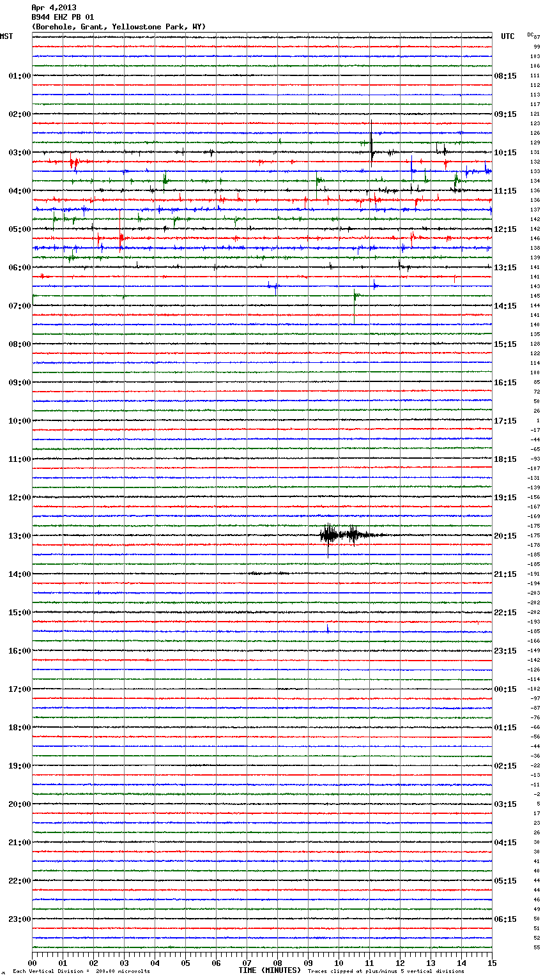This screenshot has width=543, height=980.
Task: Click the MST axis label
Action: (x=6, y=36)
